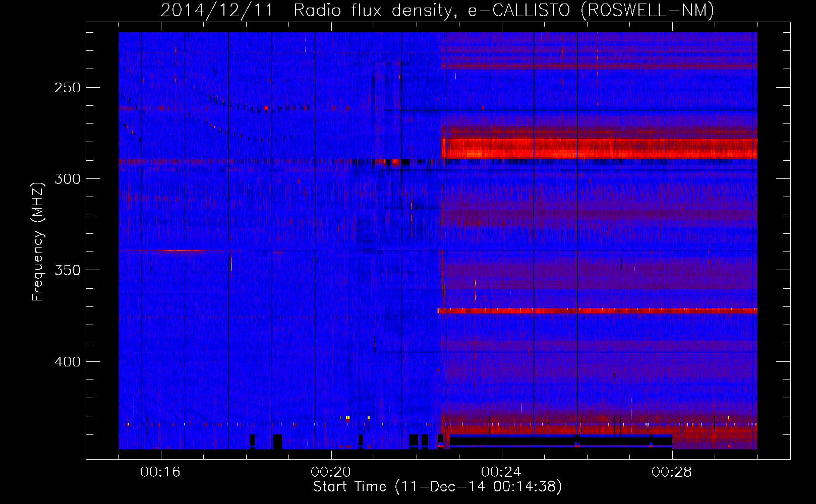This screenshot has width=816, height=504.
Task: Click the 400 frequency tick label
Action: pyautogui.click(x=68, y=362)
